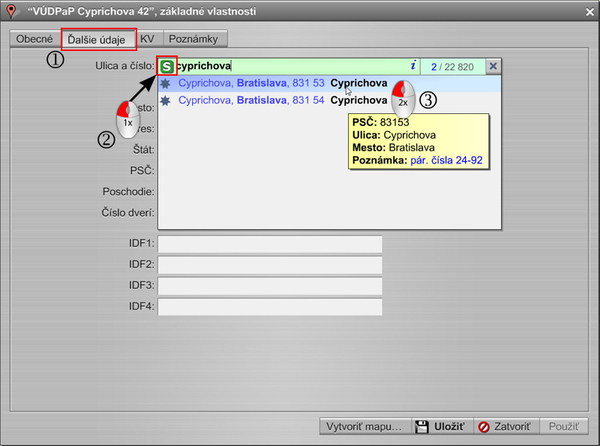Switch to the KV tab

coord(147,39)
